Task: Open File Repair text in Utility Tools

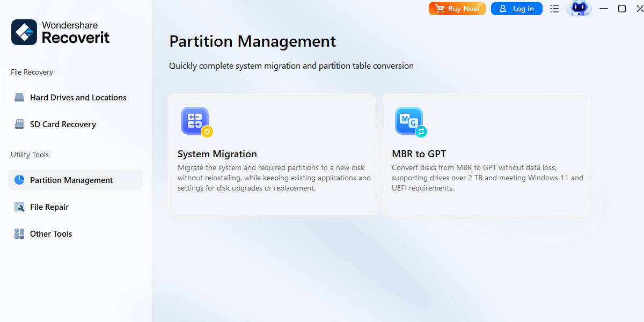Action: [49, 207]
